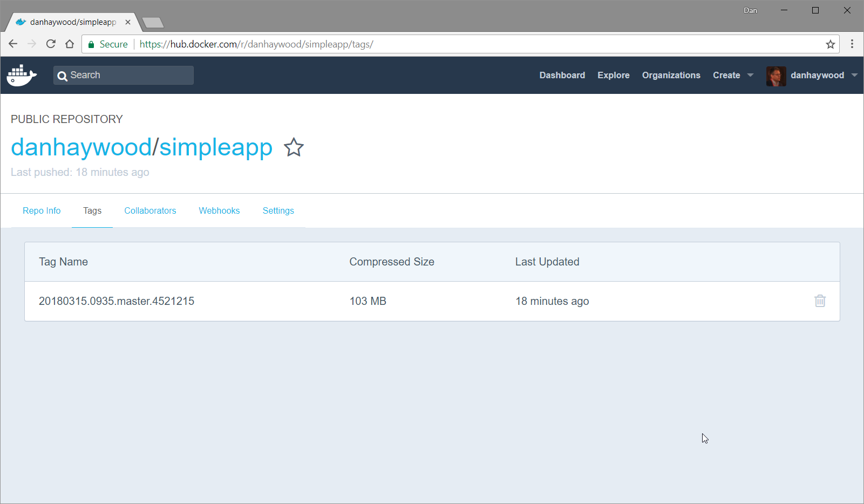Click the search magnifier icon

63,76
